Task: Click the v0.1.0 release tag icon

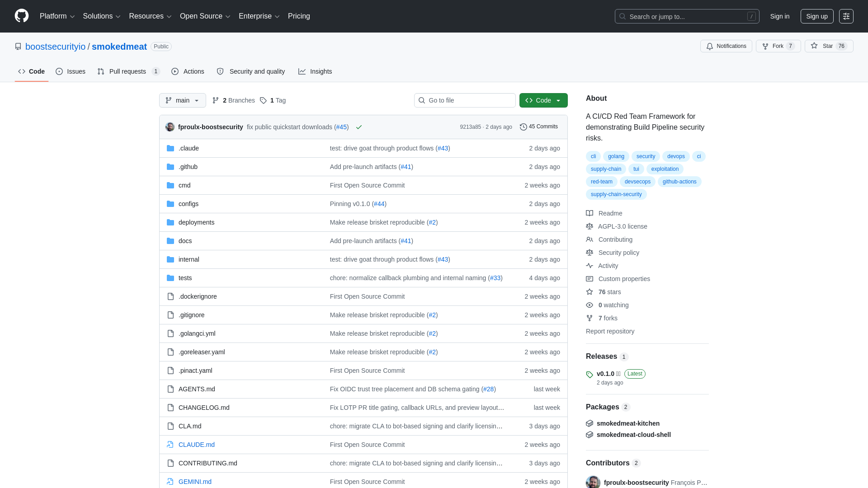Action: [590, 375]
